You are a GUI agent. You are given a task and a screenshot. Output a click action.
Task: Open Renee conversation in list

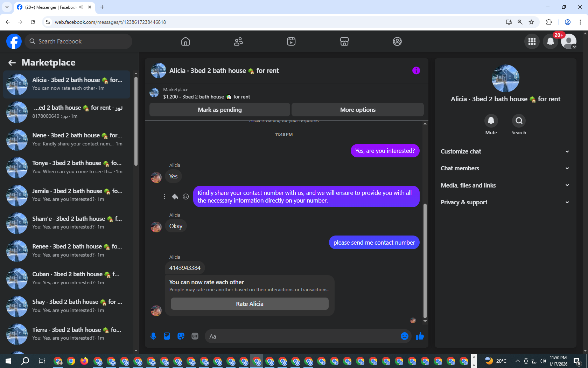click(67, 251)
